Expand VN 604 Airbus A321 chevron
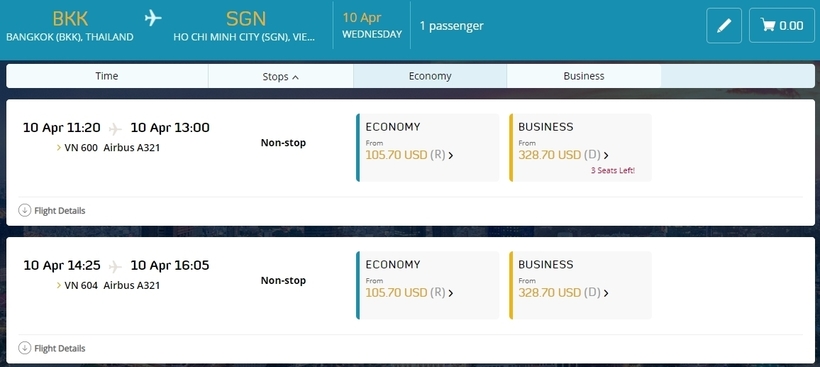Screen dimensions: 820x367 pos(59,286)
